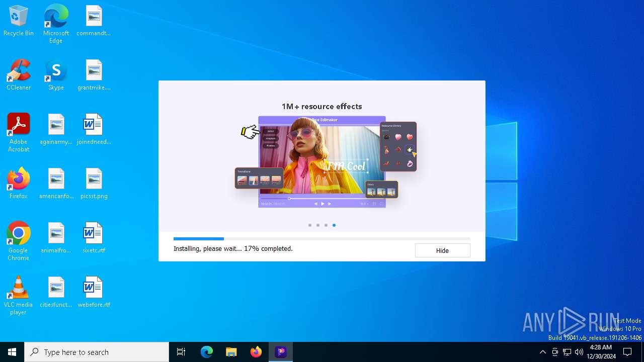Open Task View from the taskbar
Screen dimensions: 644x362
pos(181,352)
